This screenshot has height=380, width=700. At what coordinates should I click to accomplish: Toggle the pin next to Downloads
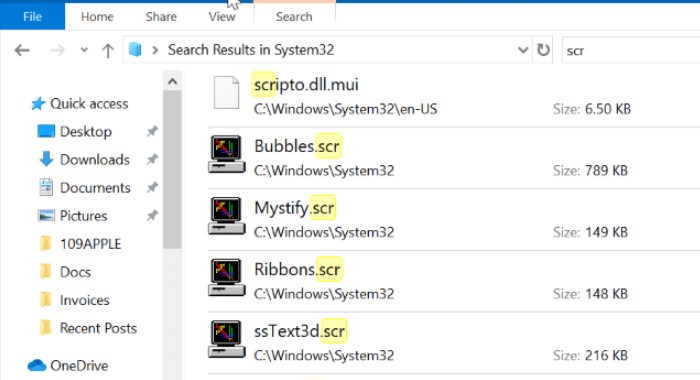tap(152, 159)
